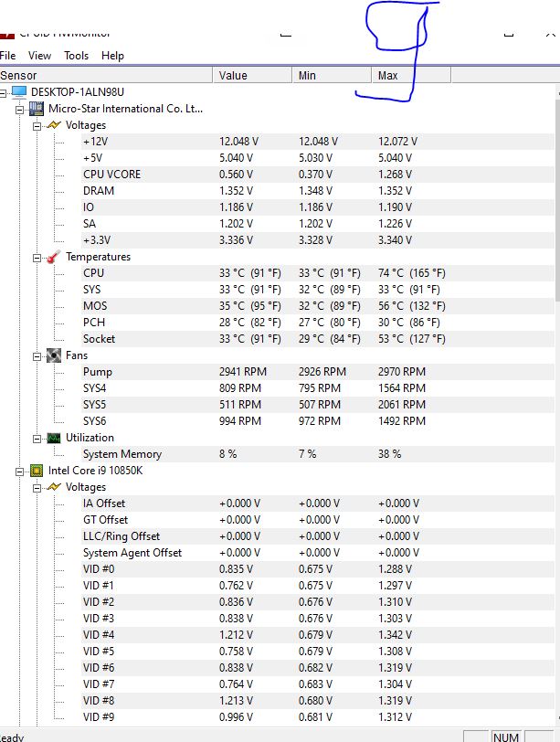Image resolution: width=560 pixels, height=742 pixels.
Task: Click the CPU max value 74 °C (165 °F)
Action: (411, 273)
